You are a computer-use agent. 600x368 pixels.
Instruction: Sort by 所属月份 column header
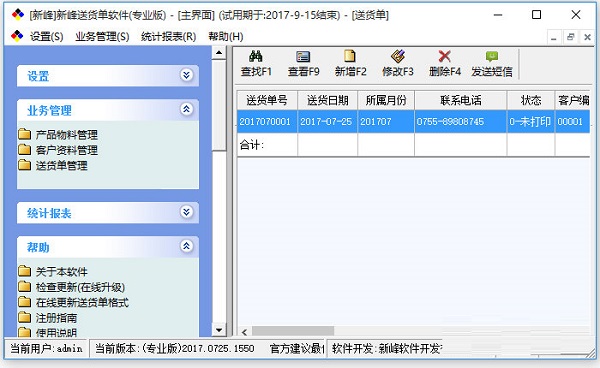coord(386,100)
